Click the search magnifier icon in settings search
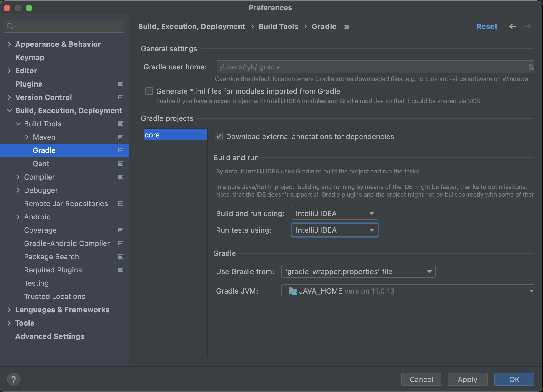 click(11, 26)
